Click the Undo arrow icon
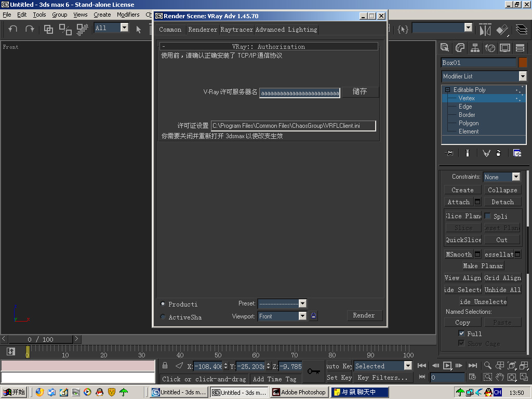This screenshot has height=399, width=532. pyautogui.click(x=12, y=29)
